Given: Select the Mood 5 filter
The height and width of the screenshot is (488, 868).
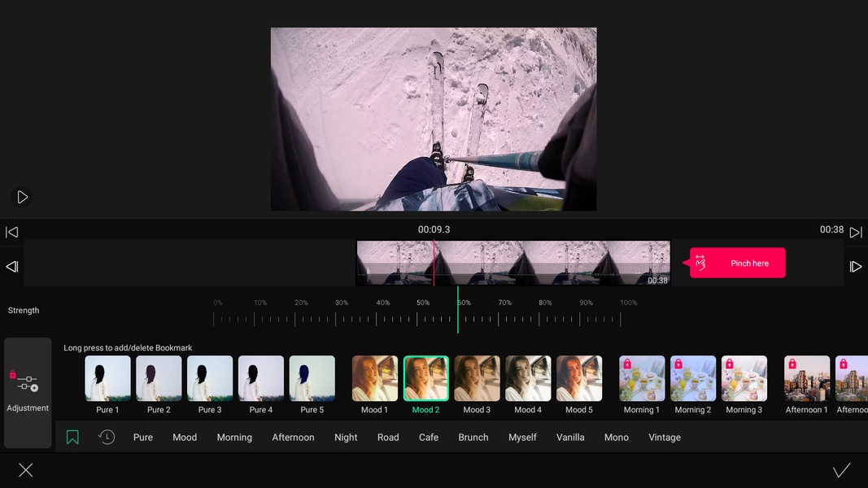Looking at the screenshot, I should coord(579,385).
